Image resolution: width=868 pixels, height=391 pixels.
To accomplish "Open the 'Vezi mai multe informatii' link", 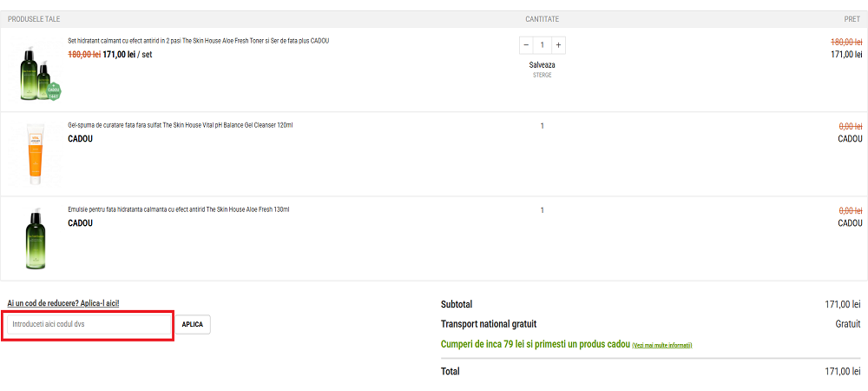I will (x=662, y=345).
